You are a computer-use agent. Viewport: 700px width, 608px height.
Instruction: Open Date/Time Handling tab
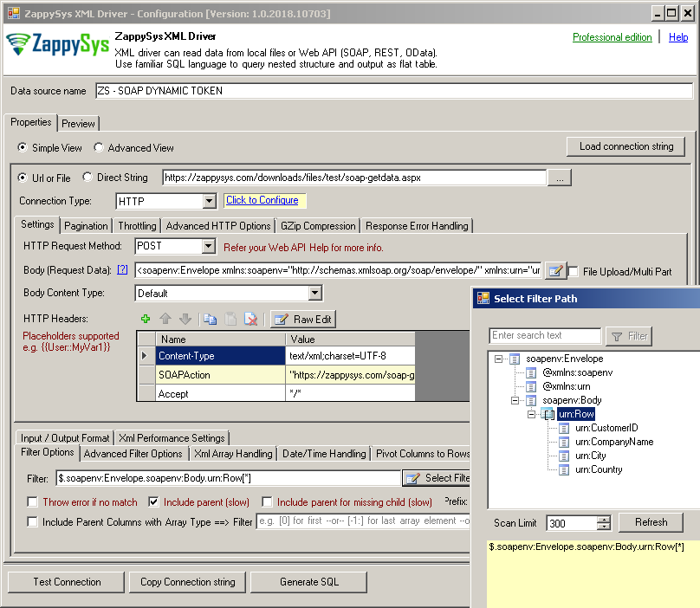click(x=324, y=454)
